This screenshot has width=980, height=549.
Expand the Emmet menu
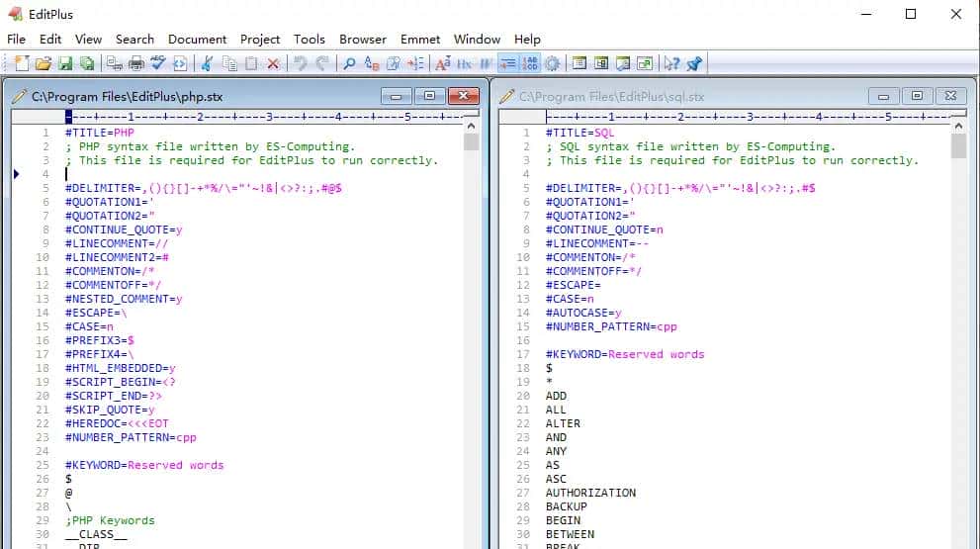[x=420, y=39]
